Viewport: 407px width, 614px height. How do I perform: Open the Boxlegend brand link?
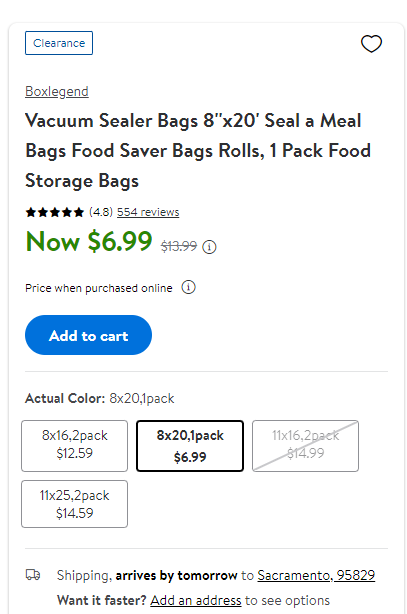tap(57, 92)
